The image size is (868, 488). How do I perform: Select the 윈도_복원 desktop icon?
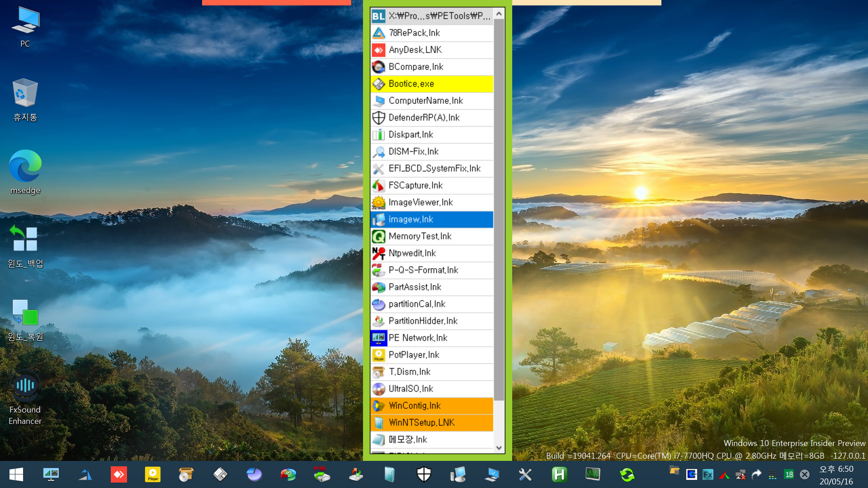(x=25, y=319)
